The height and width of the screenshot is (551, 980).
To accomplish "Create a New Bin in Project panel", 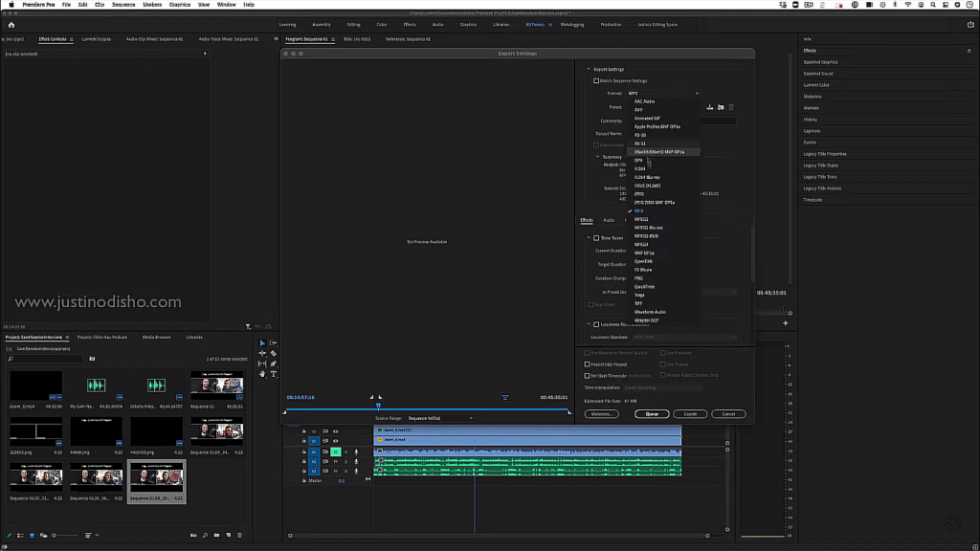I will pyautogui.click(x=217, y=536).
